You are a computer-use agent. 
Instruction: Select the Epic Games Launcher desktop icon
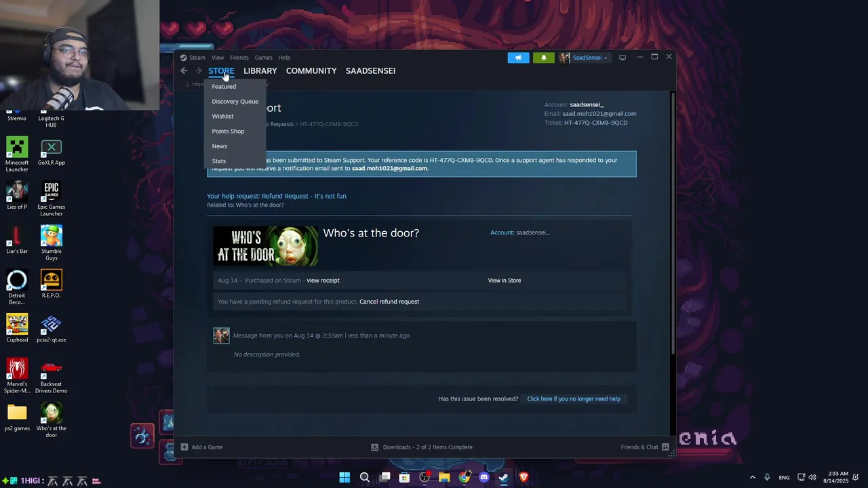(x=51, y=199)
